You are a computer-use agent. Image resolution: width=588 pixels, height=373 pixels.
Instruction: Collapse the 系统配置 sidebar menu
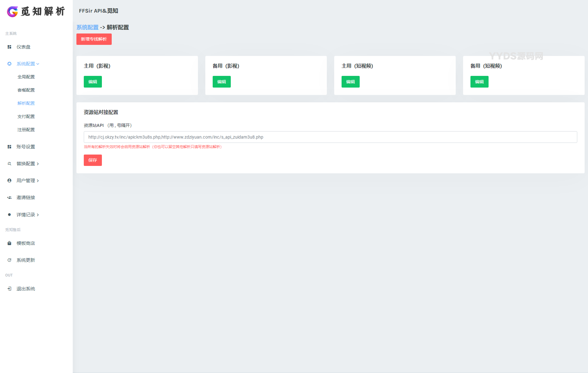point(28,64)
